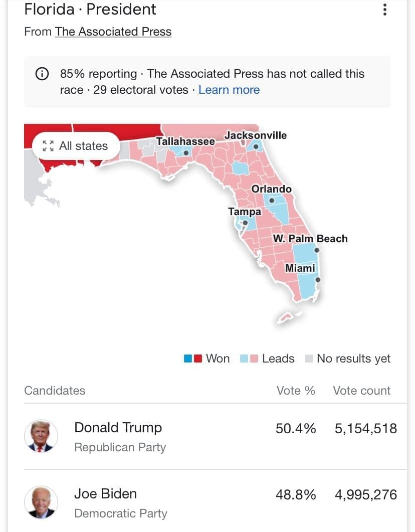Select the Jacksonville city dot on map

[x=256, y=147]
